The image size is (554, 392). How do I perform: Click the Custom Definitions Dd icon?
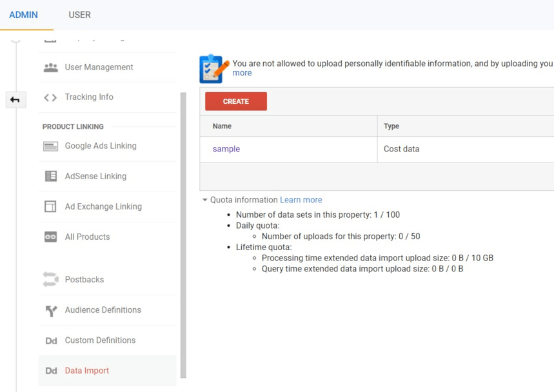(50, 341)
